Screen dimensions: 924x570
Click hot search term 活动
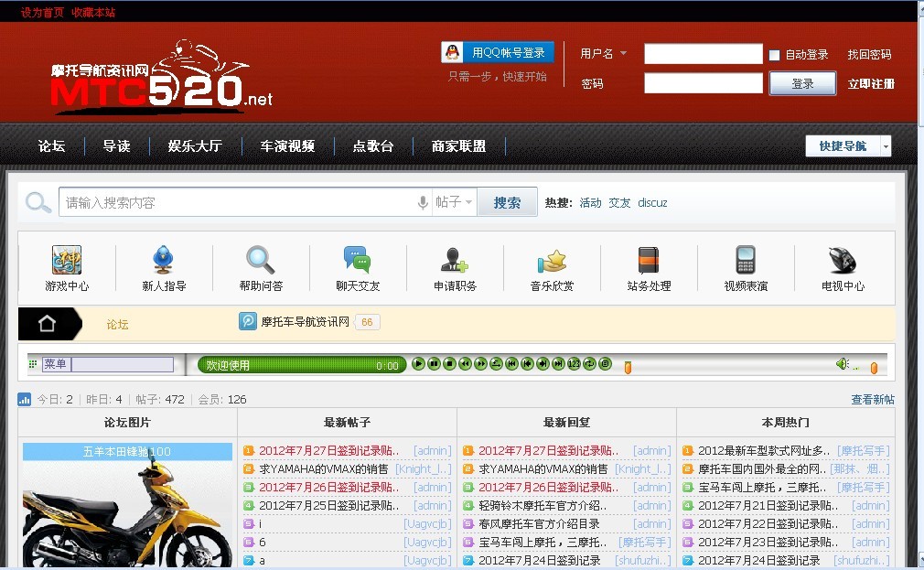pos(590,203)
